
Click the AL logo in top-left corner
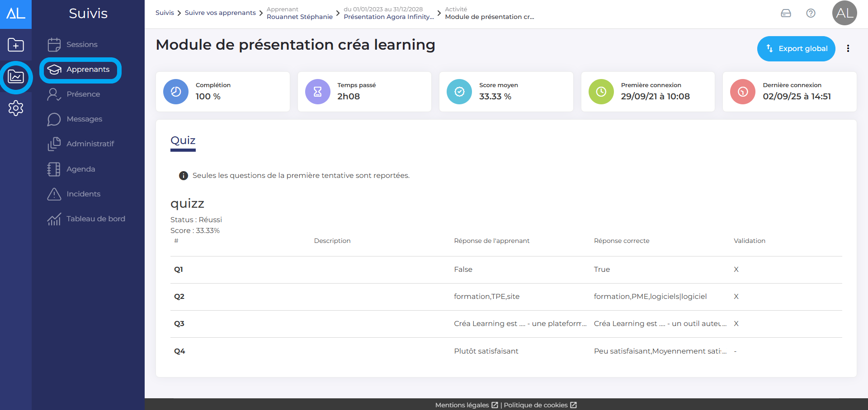16,14
